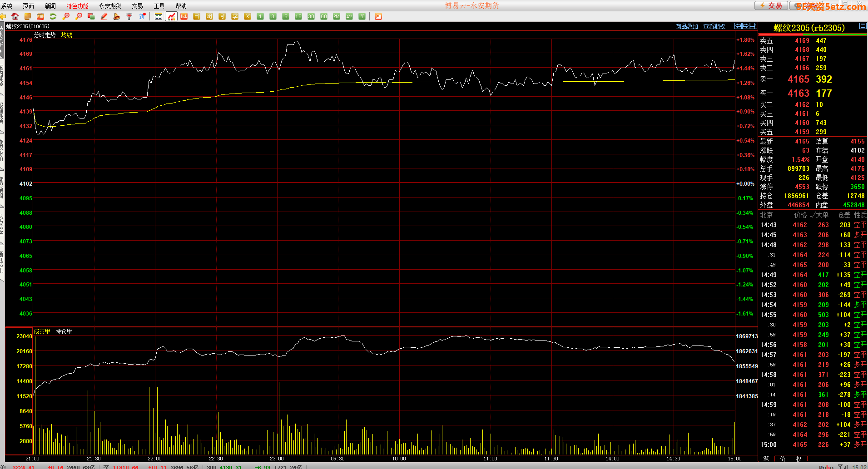Toggle the side panel layout icon
The image size is (868, 469).
[x=754, y=26]
